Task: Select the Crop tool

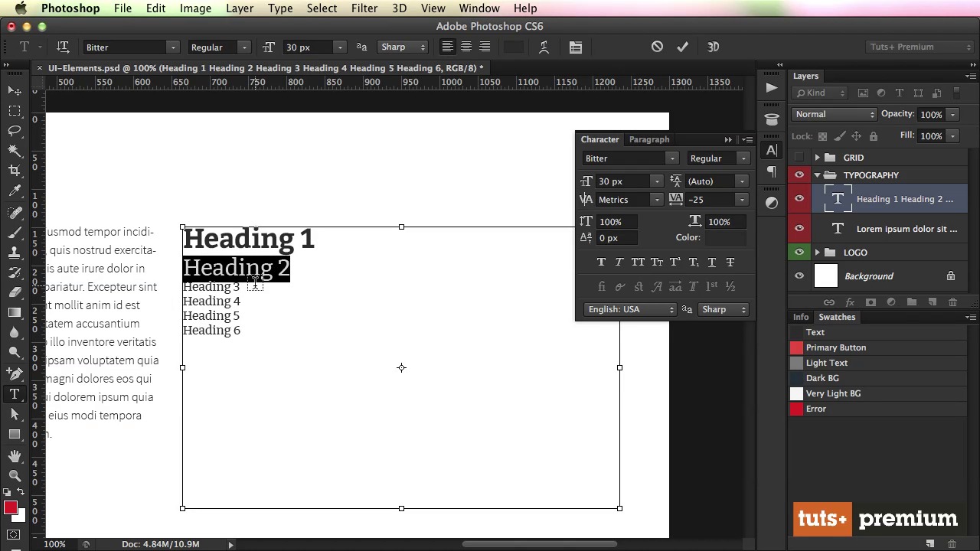Action: click(15, 171)
